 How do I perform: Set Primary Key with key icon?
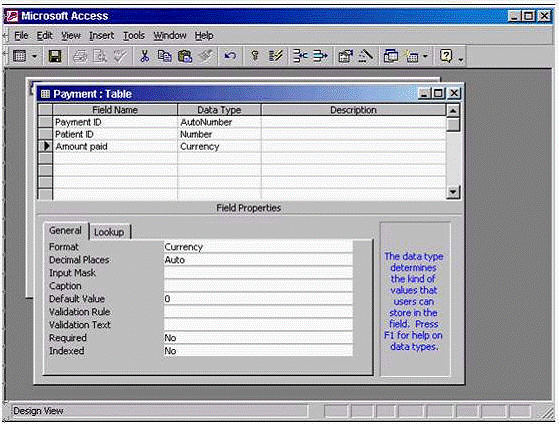click(255, 56)
